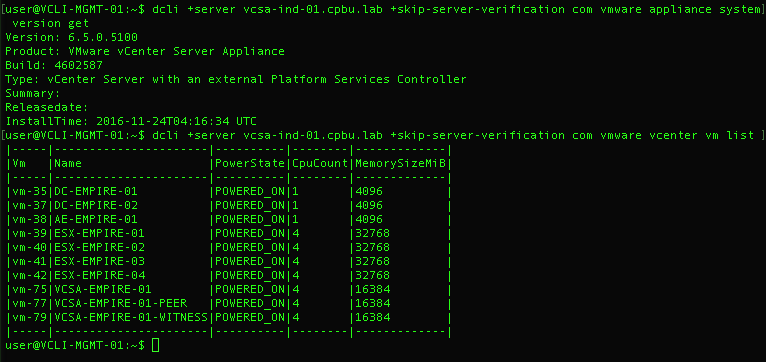Click the vm-35 identifier
This screenshot has width=766, height=362.
click(30, 191)
